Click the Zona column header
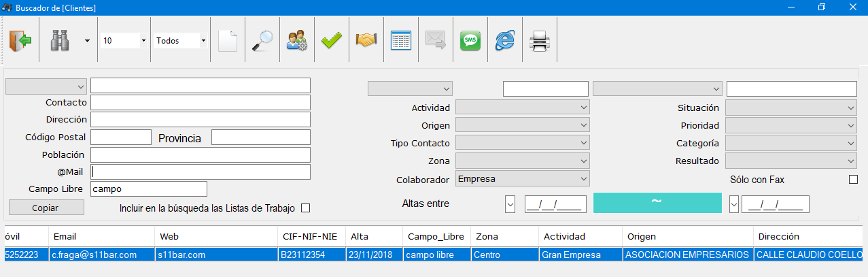The width and height of the screenshot is (868, 277). tap(504, 236)
